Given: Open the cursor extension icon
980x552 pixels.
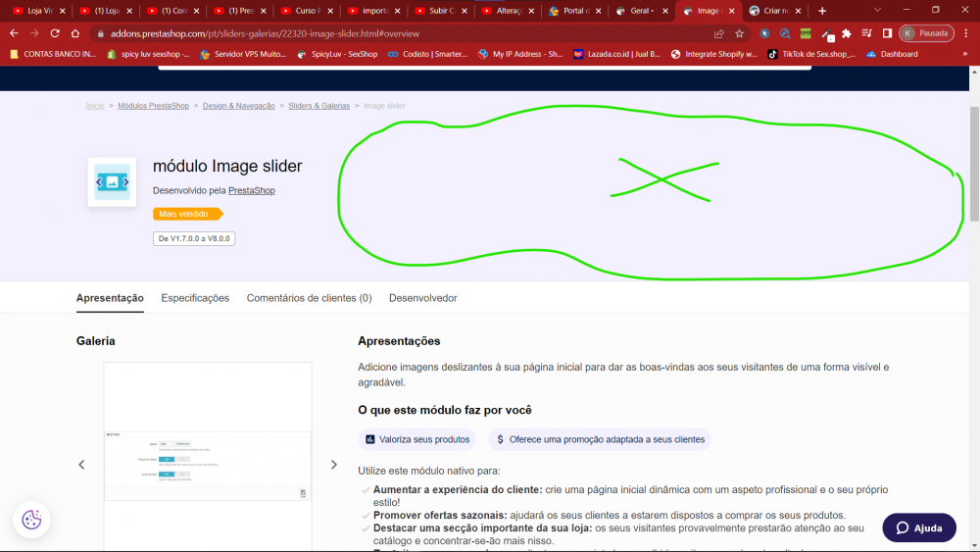Looking at the screenshot, I should pos(764,33).
